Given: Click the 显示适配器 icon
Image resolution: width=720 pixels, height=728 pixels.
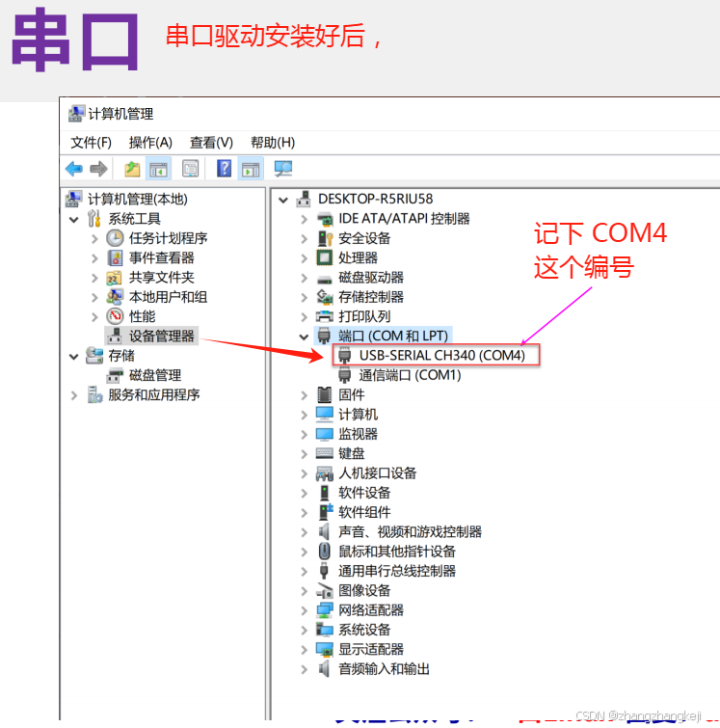Looking at the screenshot, I should click(325, 650).
